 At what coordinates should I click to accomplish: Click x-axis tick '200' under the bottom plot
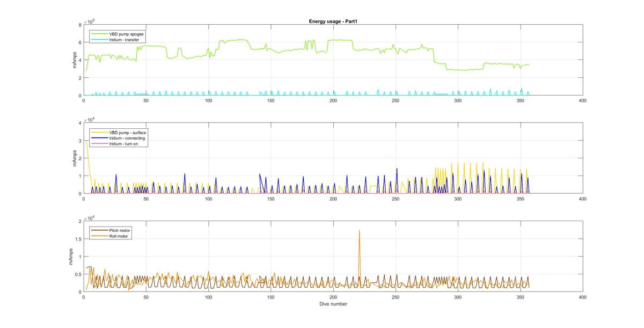pyautogui.click(x=333, y=297)
